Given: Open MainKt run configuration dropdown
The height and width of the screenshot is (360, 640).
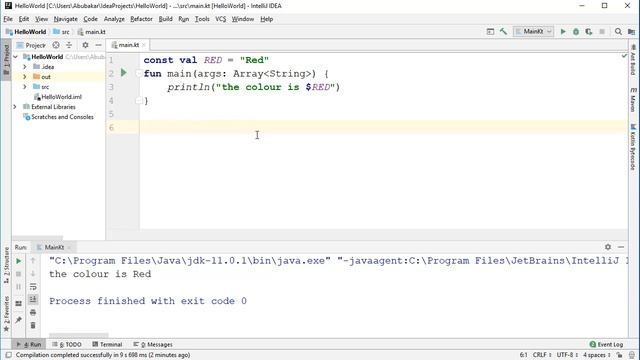Looking at the screenshot, I should pos(533,31).
